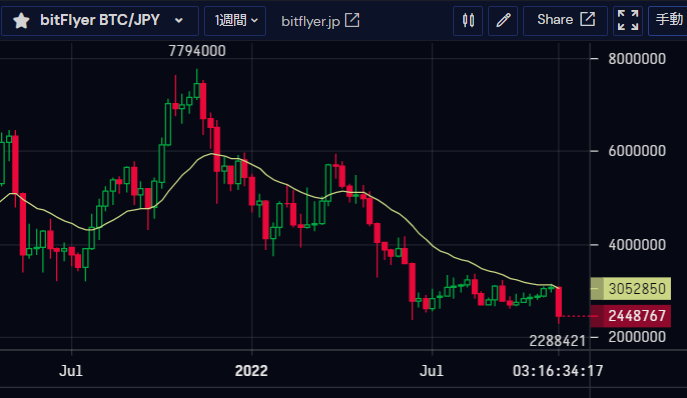687x398 pixels.
Task: Click the red 2448767 current price tag
Action: 631,316
